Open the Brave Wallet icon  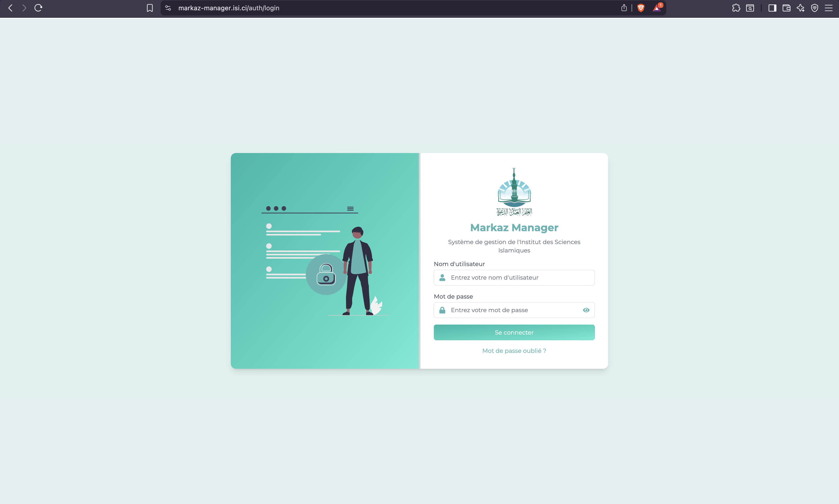786,8
